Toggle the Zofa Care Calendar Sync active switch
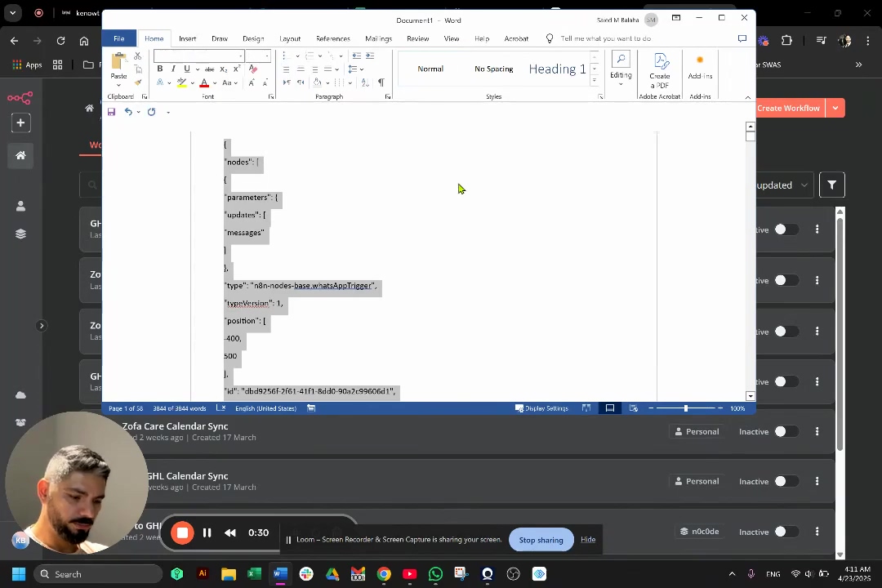This screenshot has height=588, width=882. click(781, 431)
